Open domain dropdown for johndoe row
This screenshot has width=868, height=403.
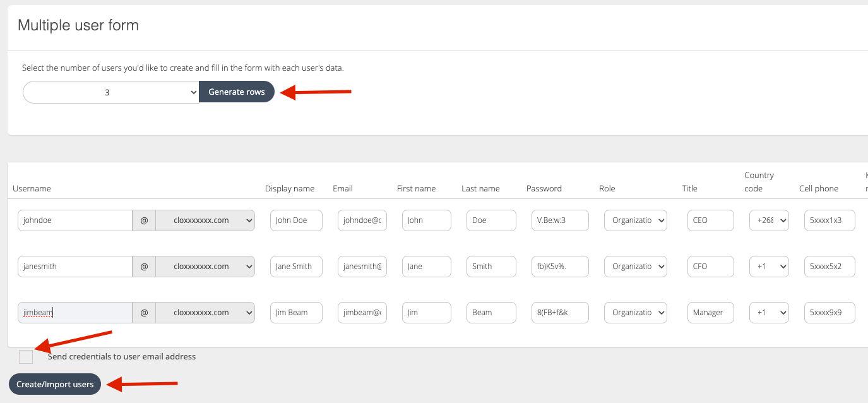tap(205, 220)
